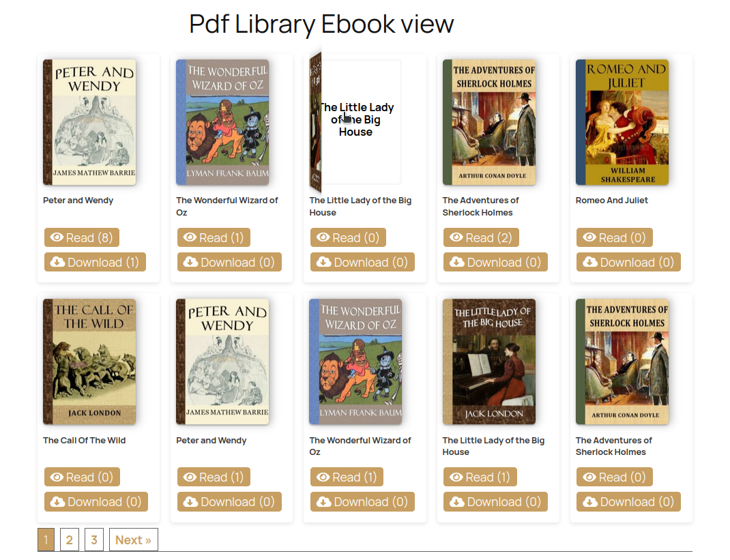Screen dimensions: 730x560
Task: Read the Sherlock Holmes copy with zero reads
Action: point(615,477)
